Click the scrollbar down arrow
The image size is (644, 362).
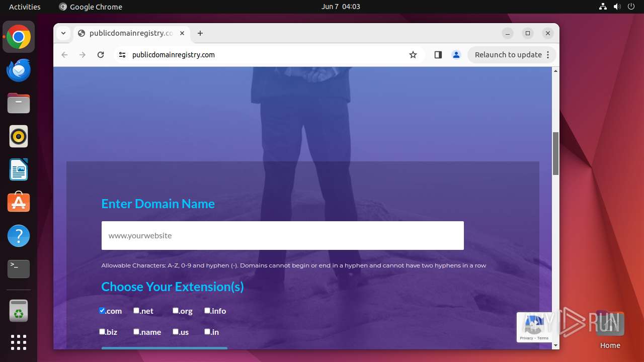coord(556,345)
